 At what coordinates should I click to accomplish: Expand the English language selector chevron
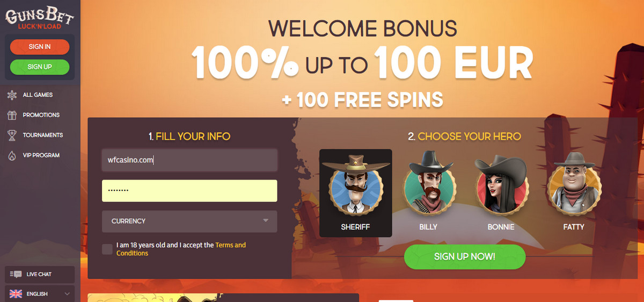tap(67, 294)
